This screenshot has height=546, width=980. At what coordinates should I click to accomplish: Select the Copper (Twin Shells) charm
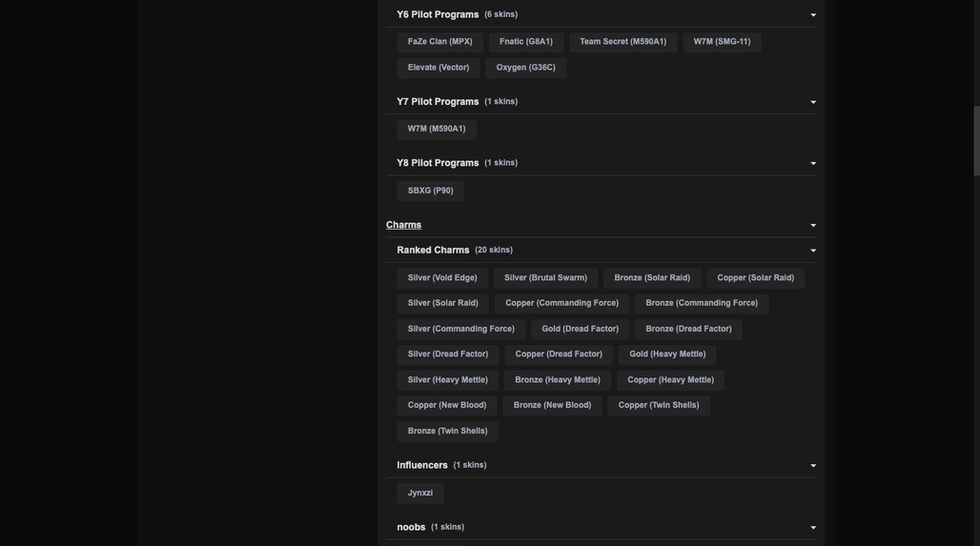(659, 405)
